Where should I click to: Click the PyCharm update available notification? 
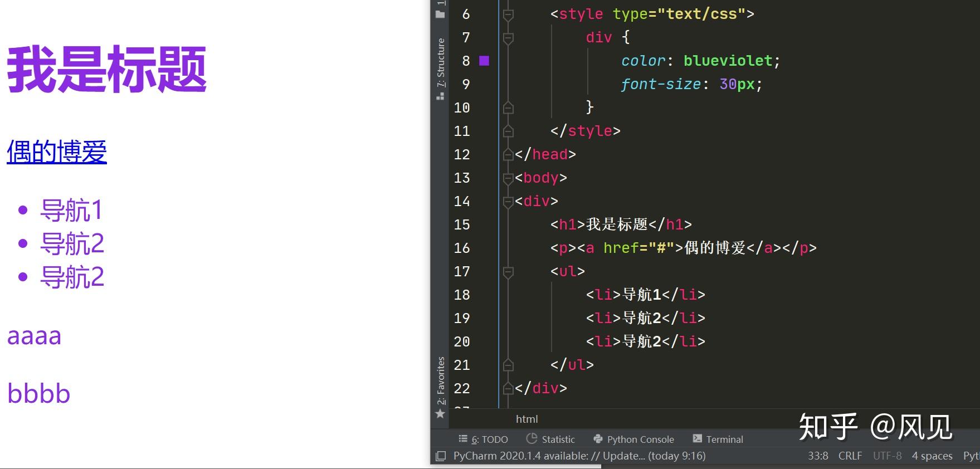[579, 456]
